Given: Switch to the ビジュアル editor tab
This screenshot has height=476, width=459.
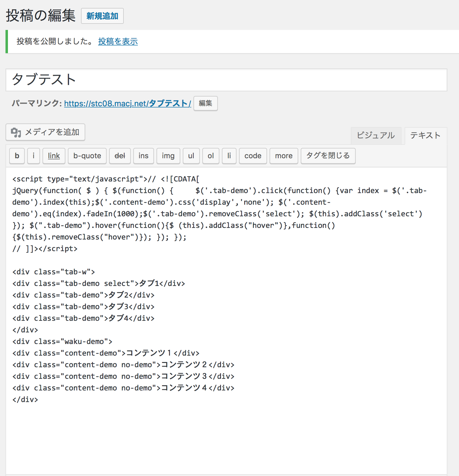Looking at the screenshot, I should (x=376, y=136).
